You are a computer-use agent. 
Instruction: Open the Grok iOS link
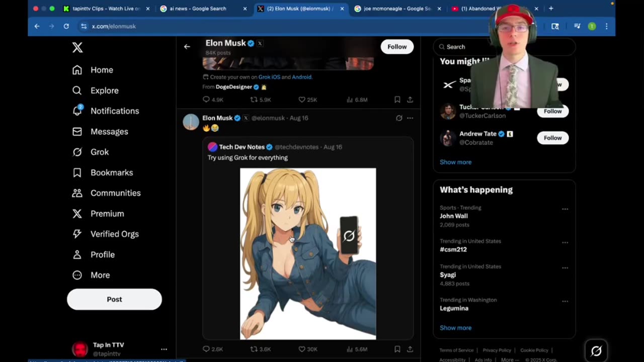click(269, 77)
